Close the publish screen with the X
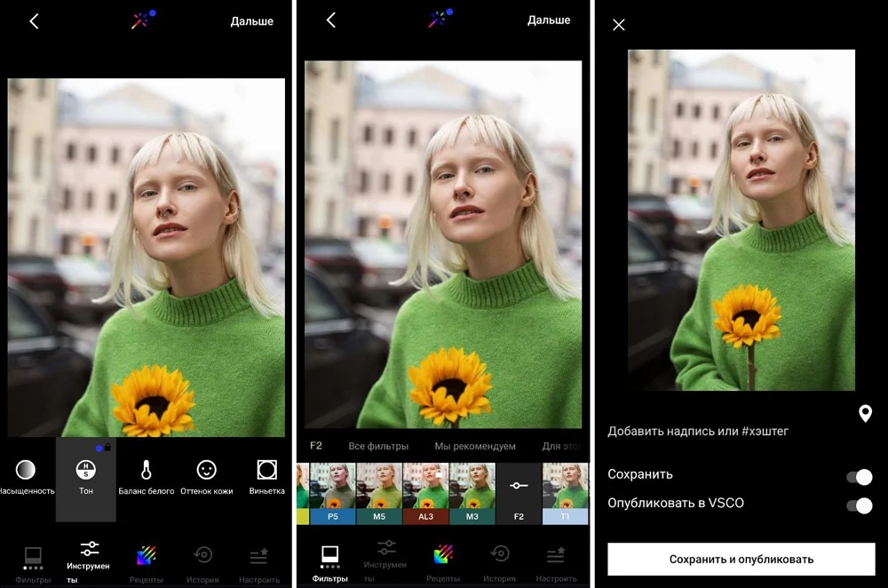 [619, 25]
